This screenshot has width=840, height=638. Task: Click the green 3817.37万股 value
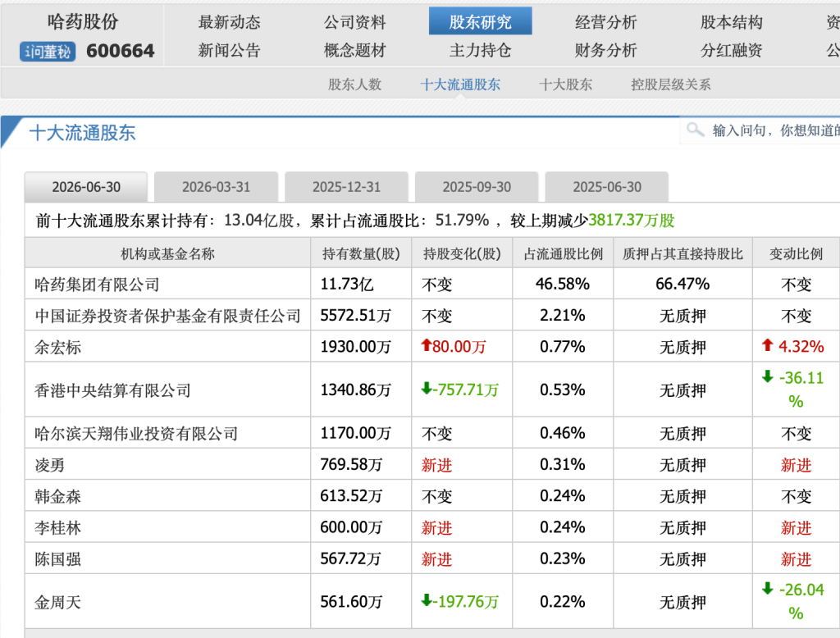click(632, 220)
